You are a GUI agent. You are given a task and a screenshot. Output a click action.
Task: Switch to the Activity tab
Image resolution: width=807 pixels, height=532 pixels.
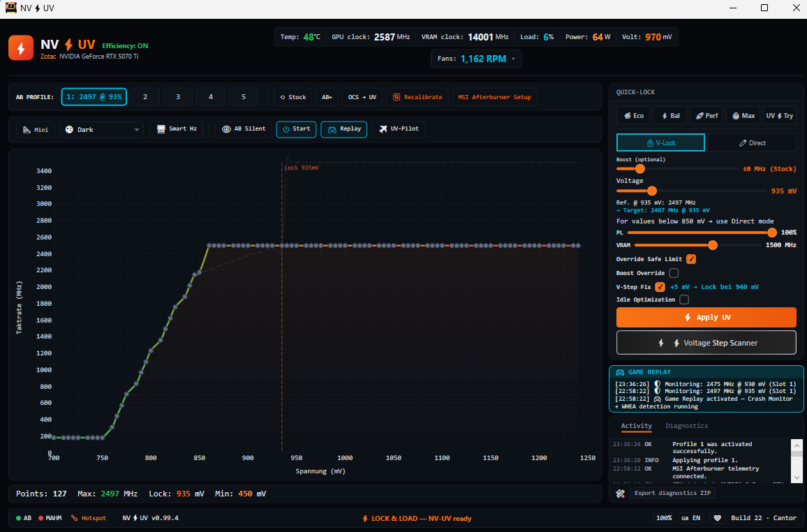[636, 426]
